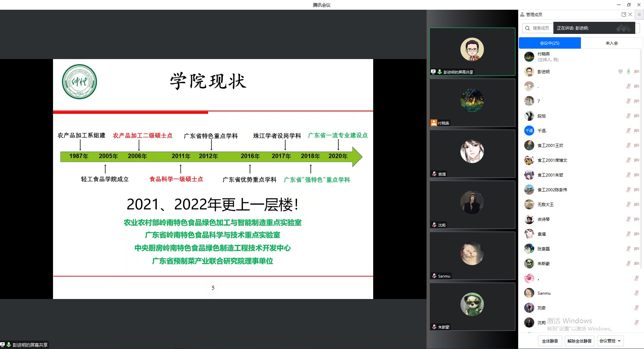Toggle microphone for member 千逐

[x=628, y=131]
